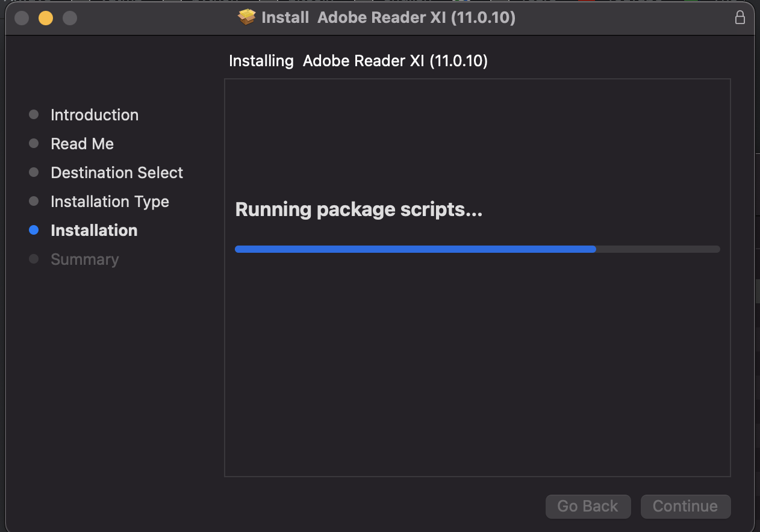This screenshot has width=760, height=532.
Task: Click the package box icon in title bar
Action: 247,18
